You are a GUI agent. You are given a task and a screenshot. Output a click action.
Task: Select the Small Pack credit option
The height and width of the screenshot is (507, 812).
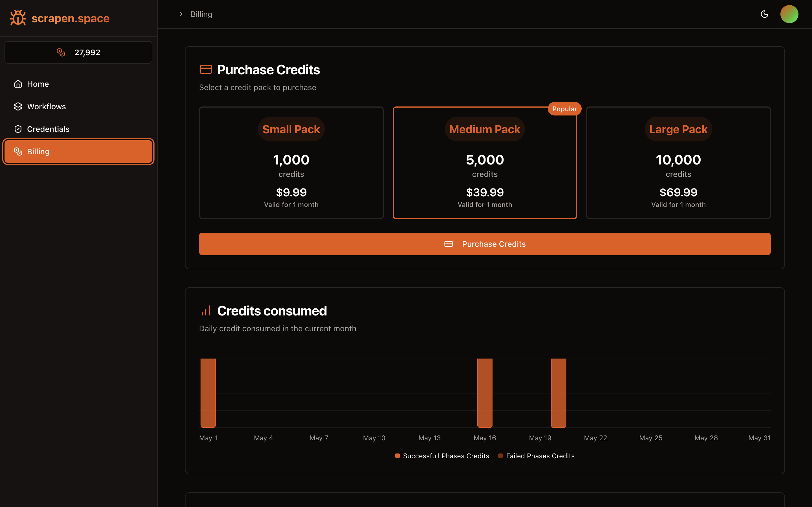click(x=291, y=163)
